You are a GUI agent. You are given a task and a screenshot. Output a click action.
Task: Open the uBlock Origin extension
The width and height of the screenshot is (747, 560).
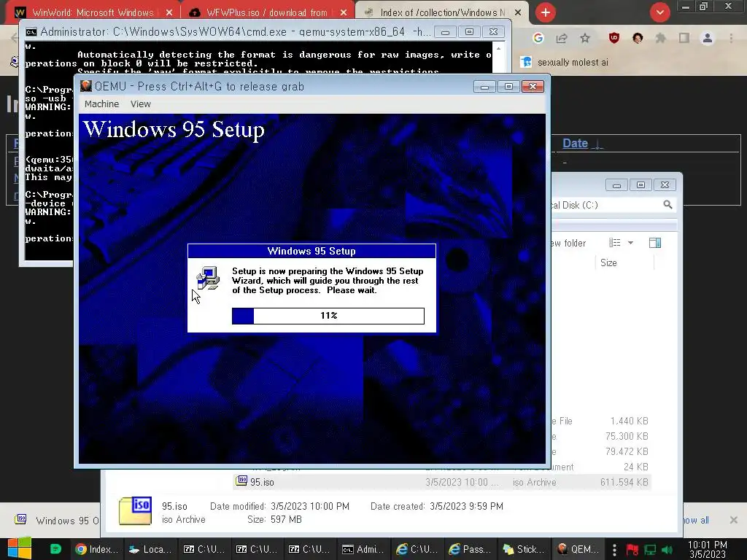(x=614, y=38)
